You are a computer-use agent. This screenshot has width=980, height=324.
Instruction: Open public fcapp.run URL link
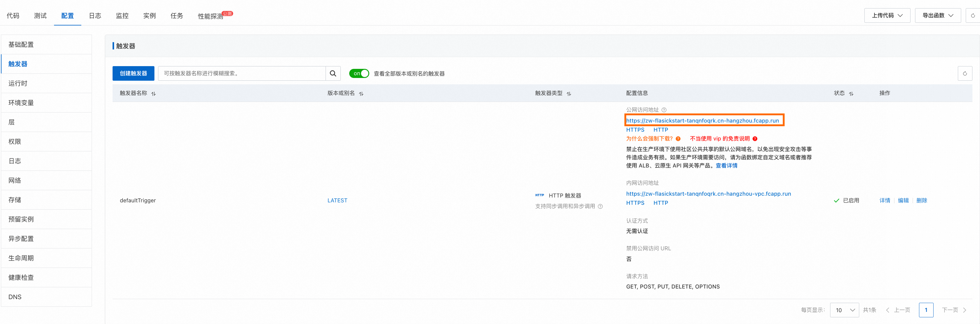click(x=702, y=120)
